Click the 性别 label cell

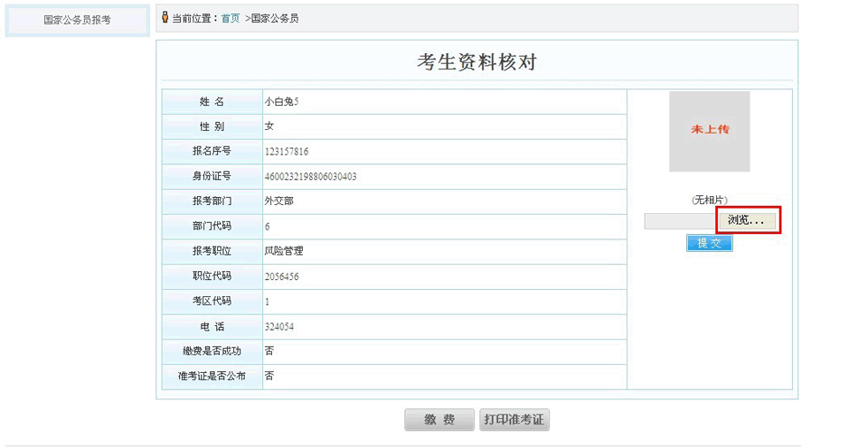click(212, 126)
